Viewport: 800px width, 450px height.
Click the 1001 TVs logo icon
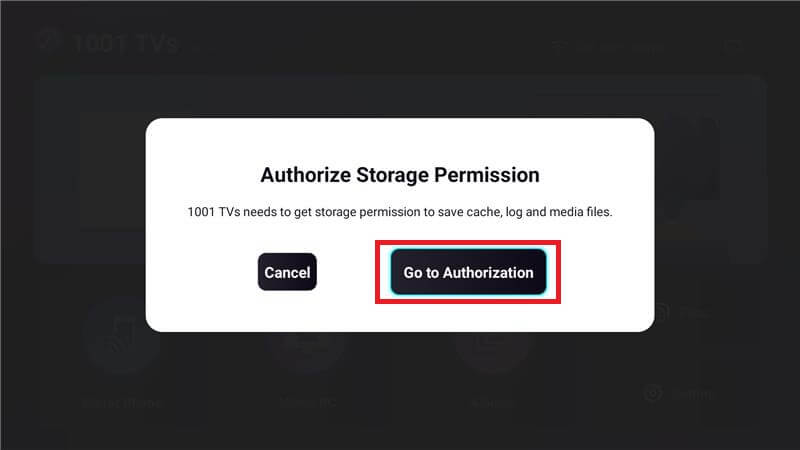click(x=49, y=41)
